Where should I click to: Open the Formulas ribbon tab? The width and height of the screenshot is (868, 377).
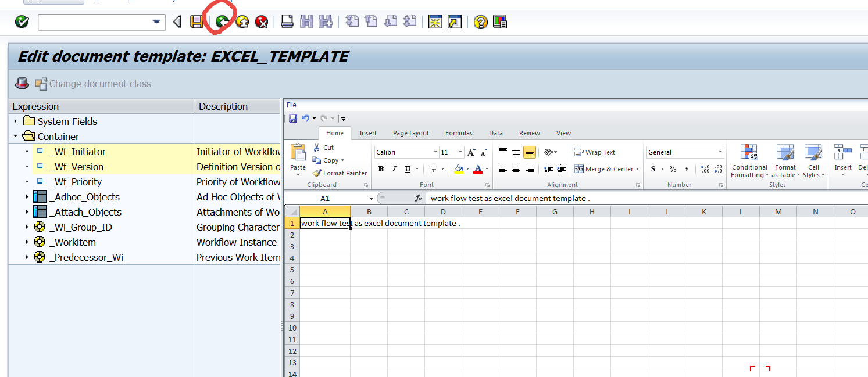click(x=459, y=133)
